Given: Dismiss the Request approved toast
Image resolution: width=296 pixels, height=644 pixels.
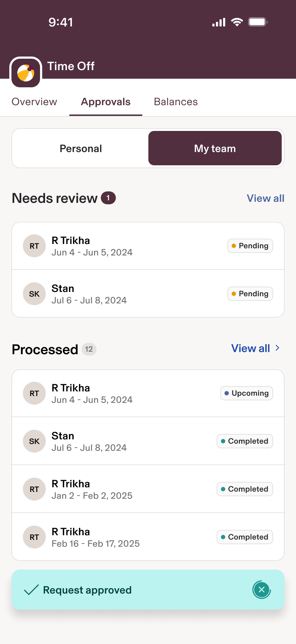Looking at the screenshot, I should point(262,590).
